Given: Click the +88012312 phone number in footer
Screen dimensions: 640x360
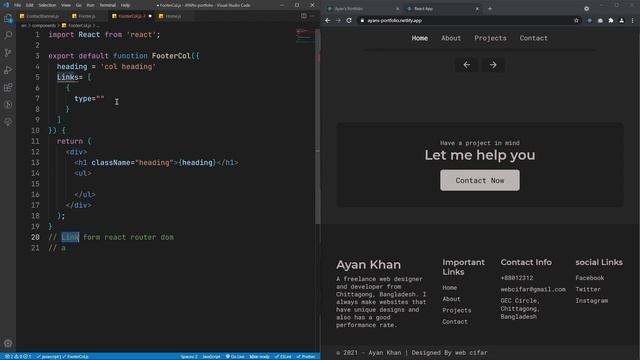Looking at the screenshot, I should 516,278.
